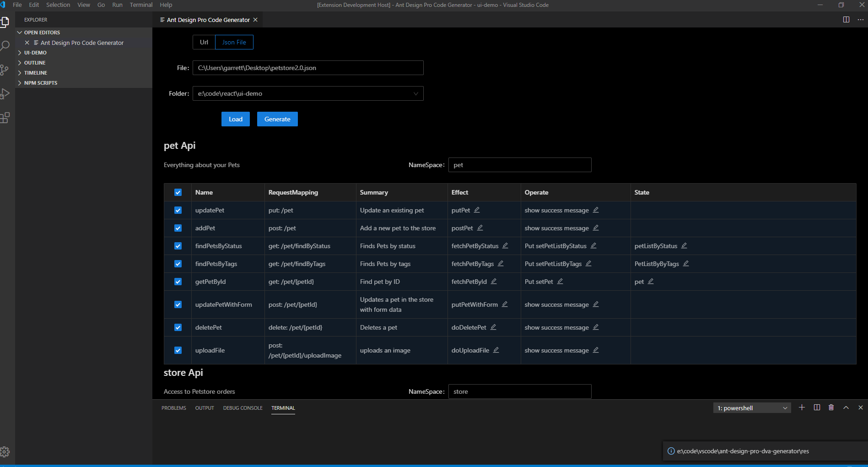The width and height of the screenshot is (868, 467).
Task: Open editor More Actions ellipsis
Action: 860,20
